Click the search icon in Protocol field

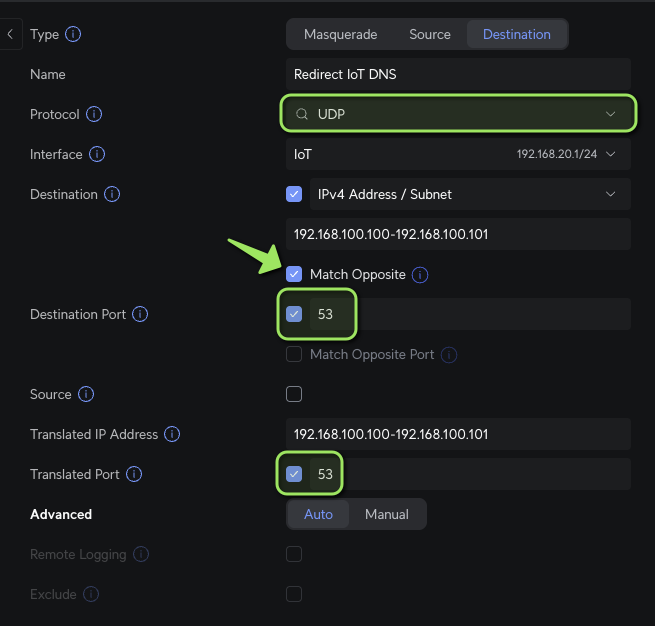302,114
